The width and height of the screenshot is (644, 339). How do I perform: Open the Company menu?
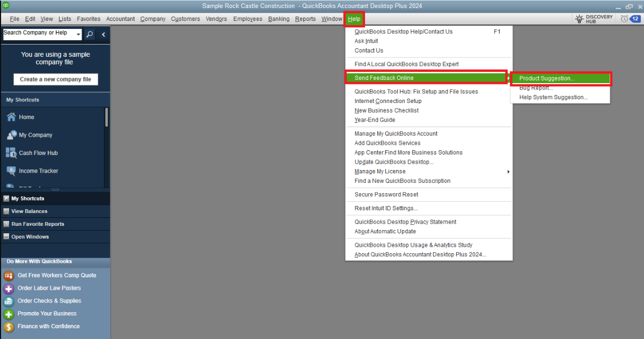coord(153,19)
